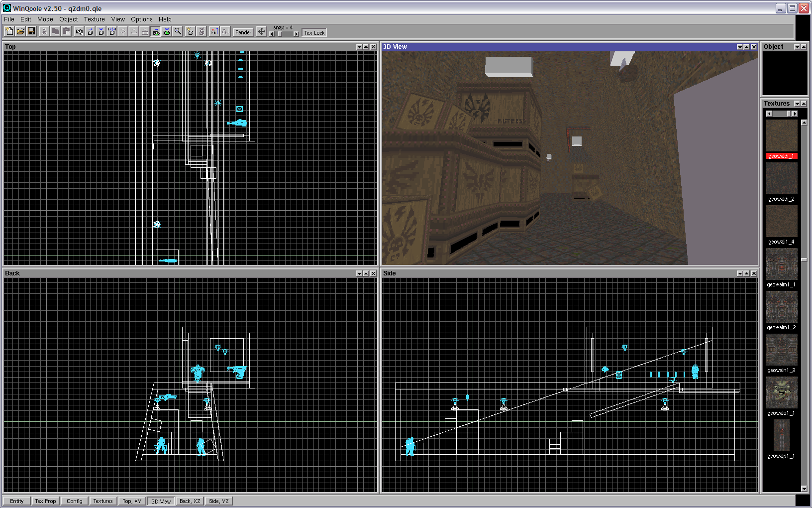Click the snap slider thumb
The image size is (812, 508).
pos(280,34)
